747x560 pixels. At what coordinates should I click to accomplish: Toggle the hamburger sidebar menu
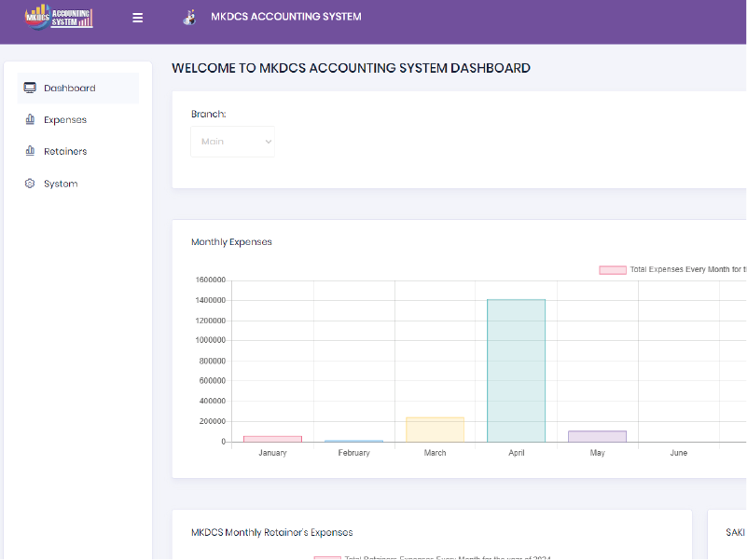(x=138, y=18)
